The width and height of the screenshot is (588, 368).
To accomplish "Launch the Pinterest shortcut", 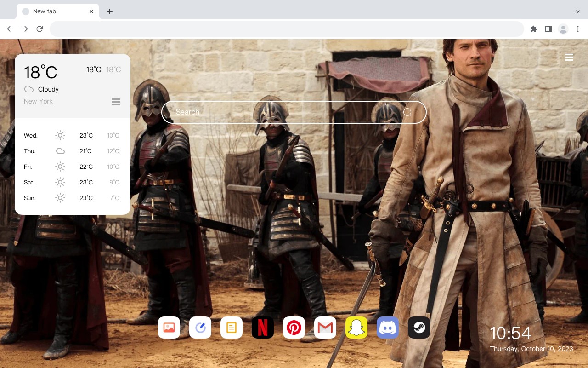I will [x=294, y=328].
